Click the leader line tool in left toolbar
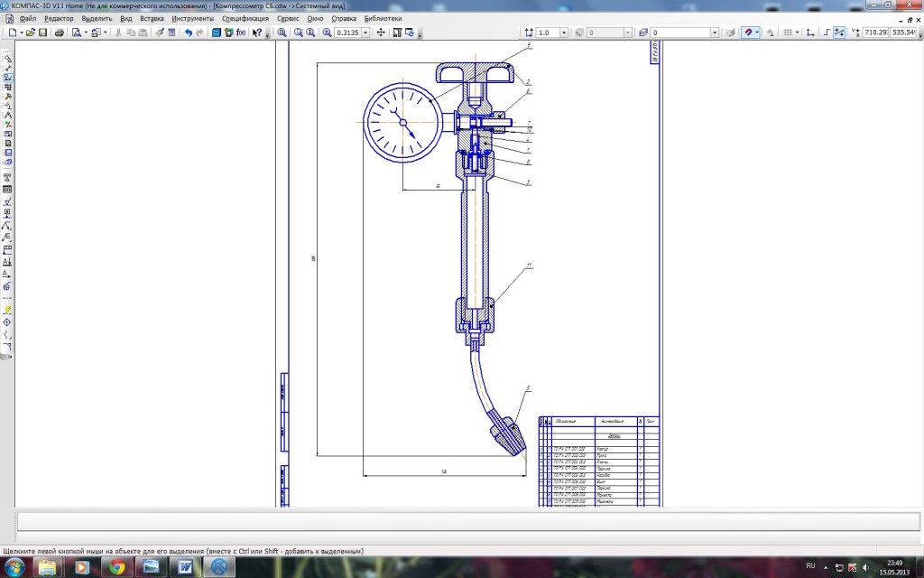 click(x=7, y=226)
